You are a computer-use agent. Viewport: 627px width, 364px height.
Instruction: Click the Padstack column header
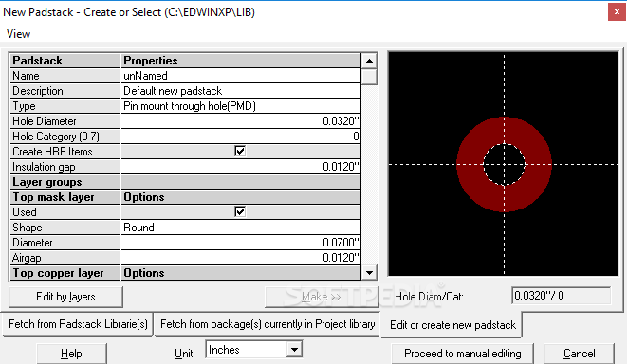click(x=65, y=61)
